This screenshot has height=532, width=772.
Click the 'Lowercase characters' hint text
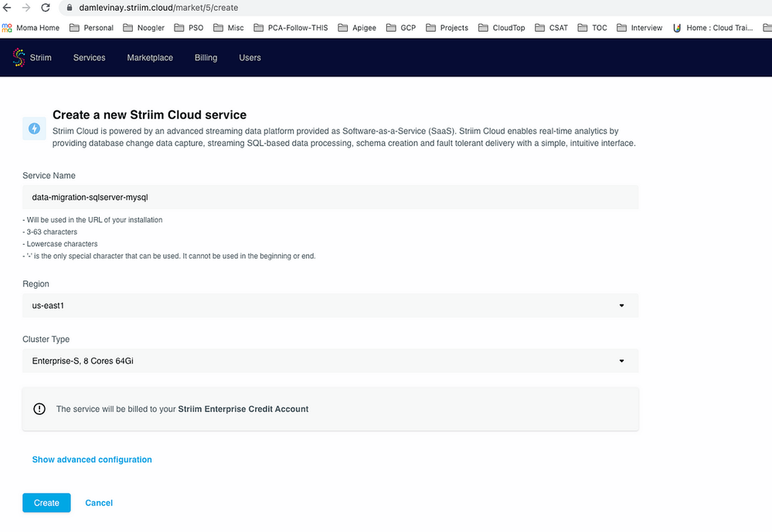click(60, 244)
